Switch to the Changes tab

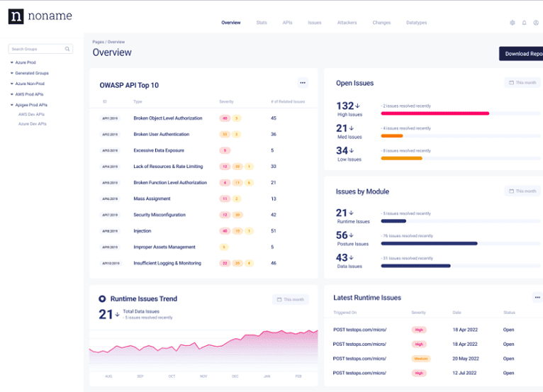pos(381,23)
